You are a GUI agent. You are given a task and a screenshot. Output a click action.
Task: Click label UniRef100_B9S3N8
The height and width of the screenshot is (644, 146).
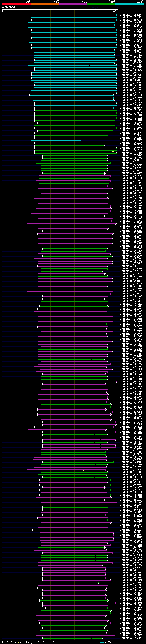click(131, 32)
